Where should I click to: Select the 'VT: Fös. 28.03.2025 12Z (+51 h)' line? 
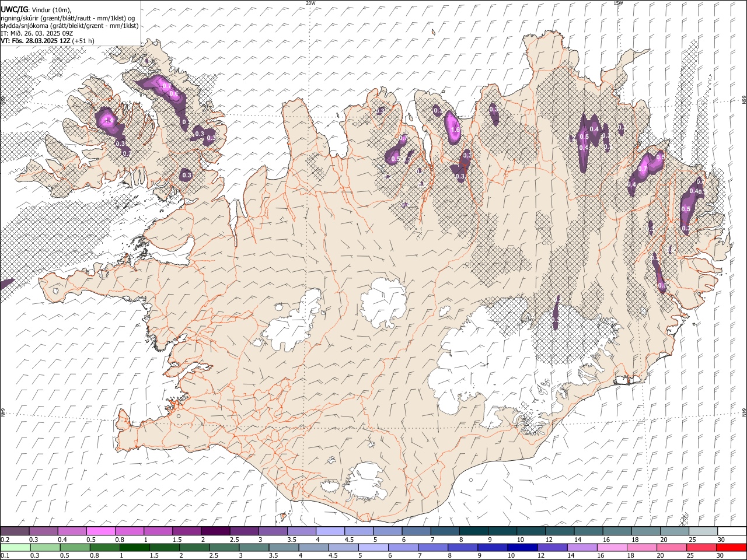pos(47,41)
